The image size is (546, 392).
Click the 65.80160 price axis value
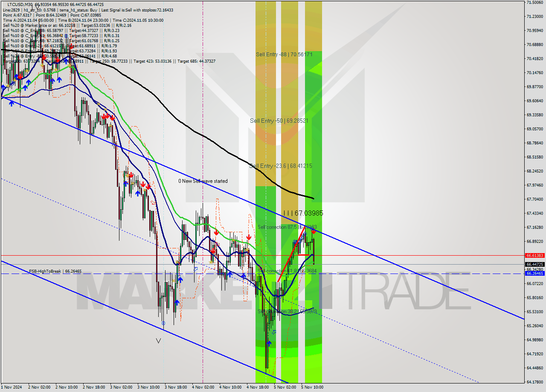click(x=534, y=298)
